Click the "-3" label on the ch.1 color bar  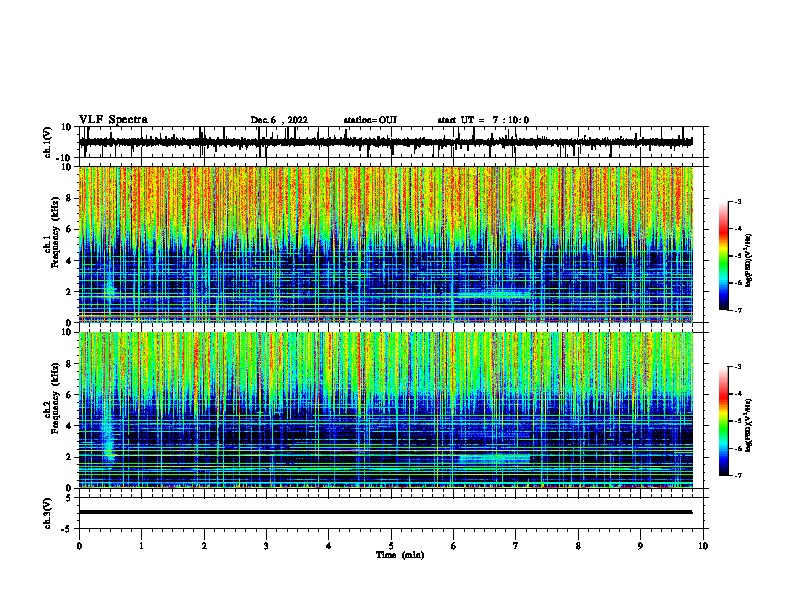click(x=737, y=202)
